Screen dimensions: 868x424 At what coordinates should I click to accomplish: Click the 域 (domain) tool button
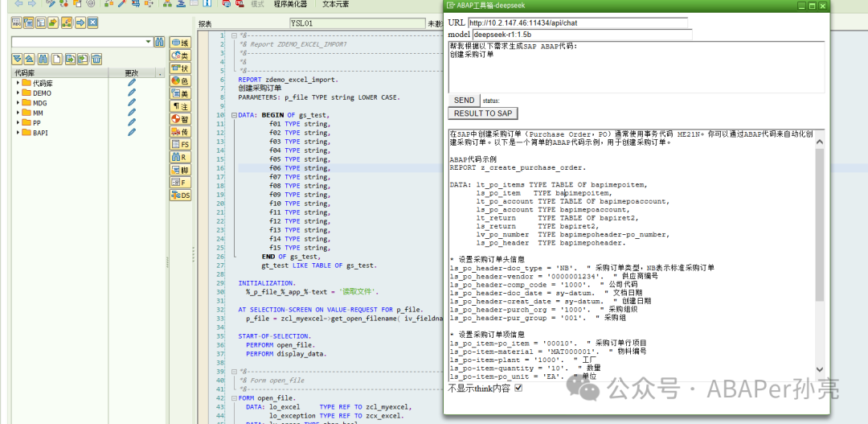click(181, 42)
